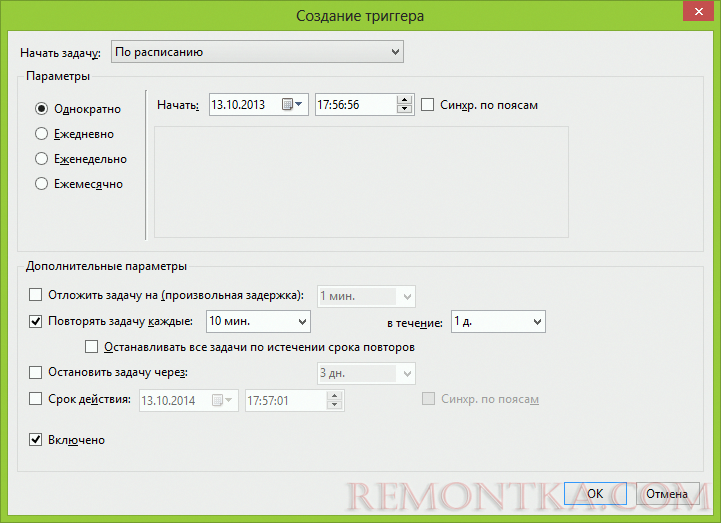Enable the Остановить задачу через checkbox
The height and width of the screenshot is (523, 721).
click(36, 373)
